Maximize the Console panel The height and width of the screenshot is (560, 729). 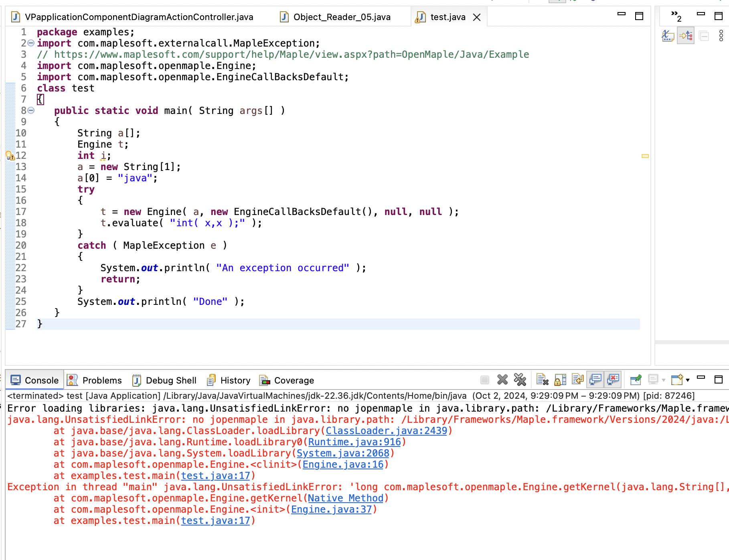tap(719, 379)
